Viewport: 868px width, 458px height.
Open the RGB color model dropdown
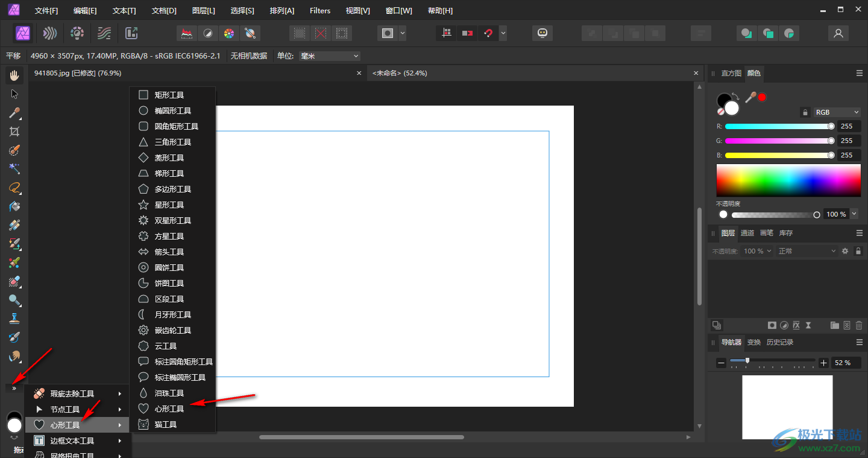point(837,112)
